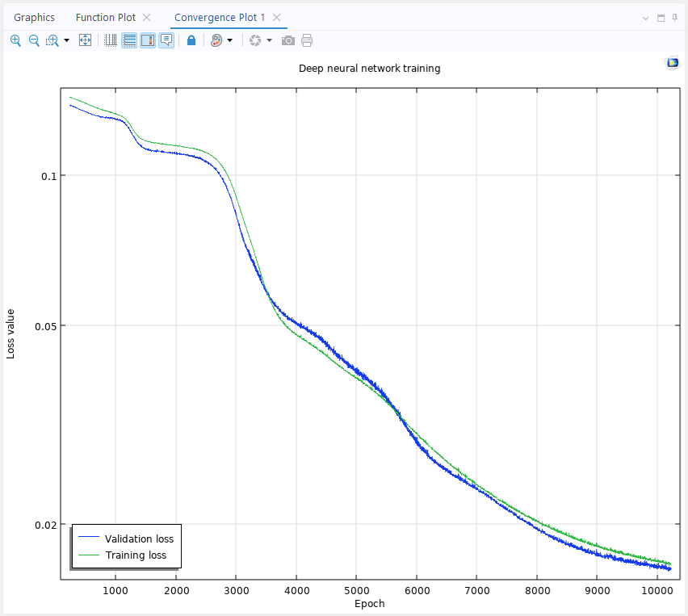Maximize the plot window panel
Image resolution: width=688 pixels, height=616 pixels.
(x=661, y=18)
